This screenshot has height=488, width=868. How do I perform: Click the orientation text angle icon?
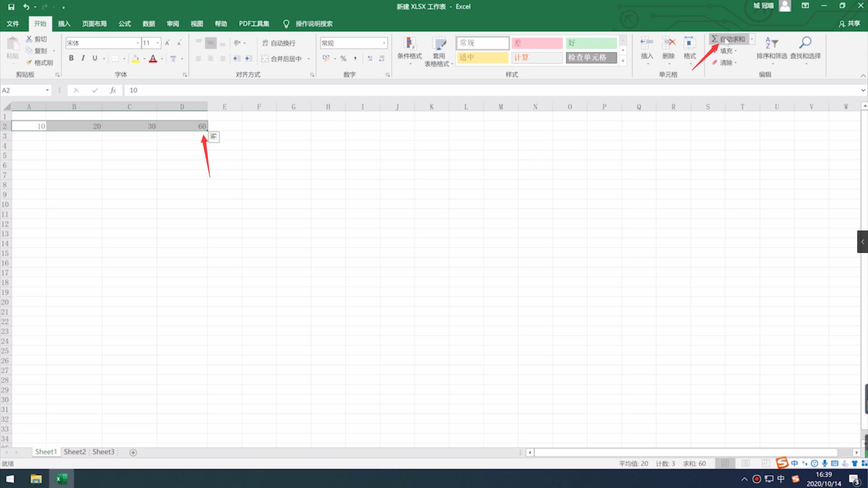pyautogui.click(x=237, y=43)
